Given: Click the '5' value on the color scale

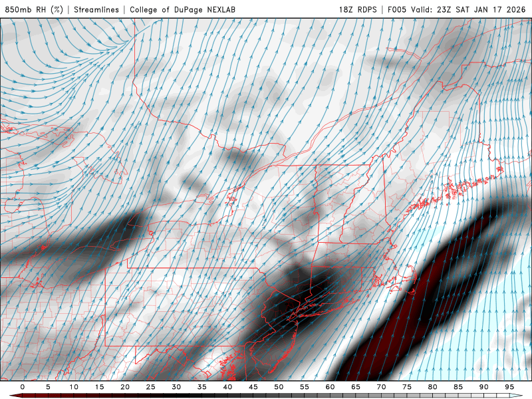Looking at the screenshot, I should 48,387.
